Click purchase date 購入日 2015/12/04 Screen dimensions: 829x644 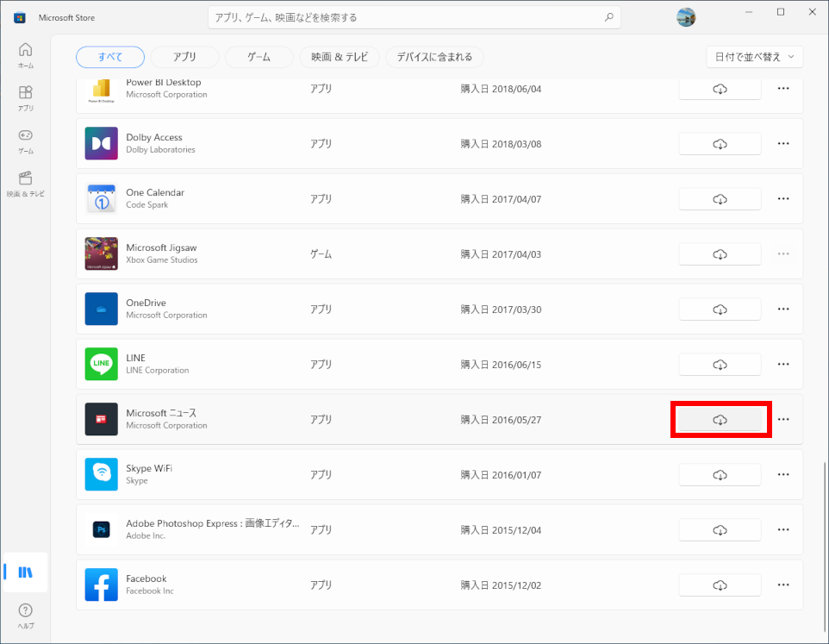coord(501,530)
